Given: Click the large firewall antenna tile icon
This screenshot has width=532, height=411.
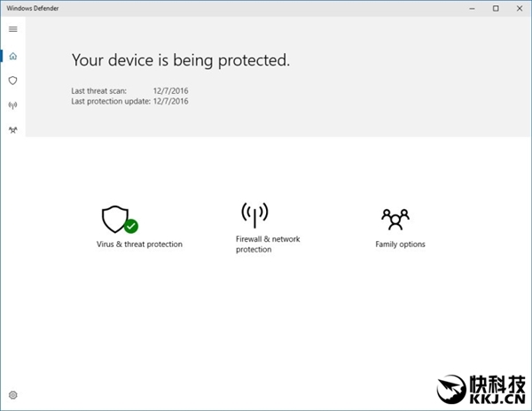Looking at the screenshot, I should [254, 215].
